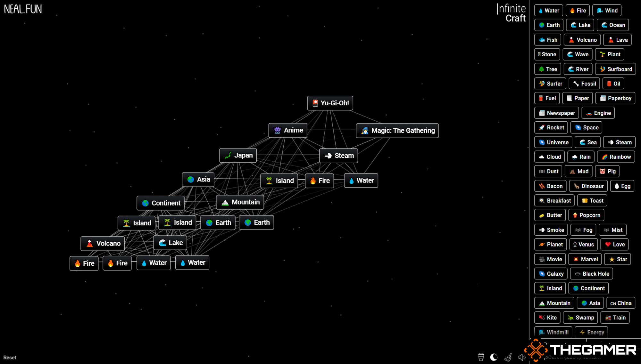
Task: Click the broom clear canvas icon
Action: click(508, 357)
